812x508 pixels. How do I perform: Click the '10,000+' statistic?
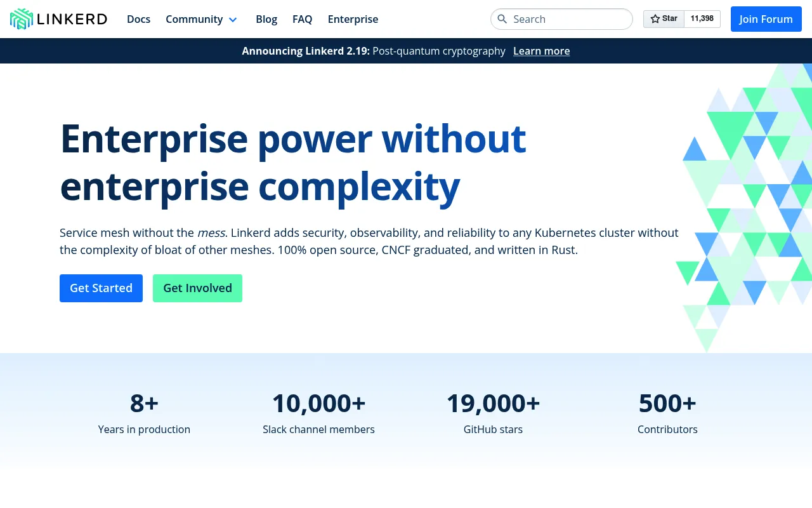tap(318, 403)
